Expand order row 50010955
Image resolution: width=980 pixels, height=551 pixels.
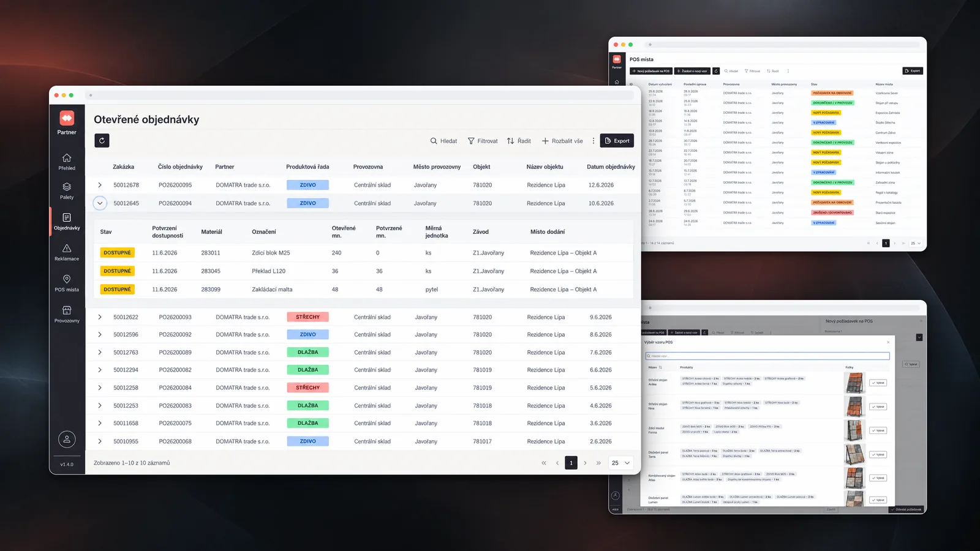100,441
